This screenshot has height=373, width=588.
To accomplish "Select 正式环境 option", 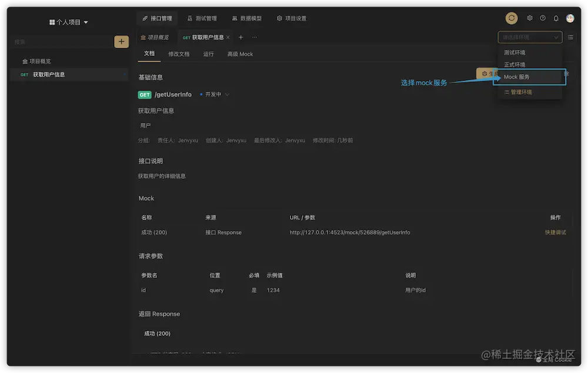I will pyautogui.click(x=514, y=64).
